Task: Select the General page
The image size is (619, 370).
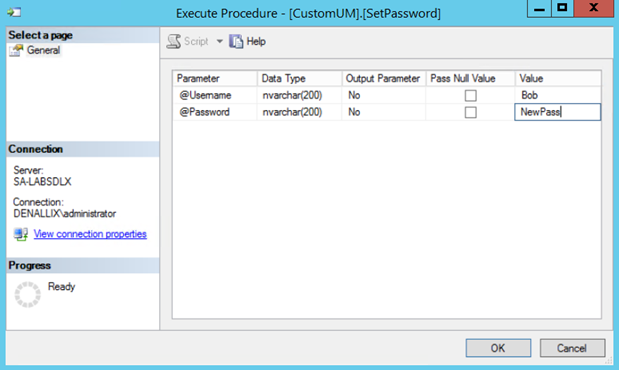Action: [x=43, y=51]
